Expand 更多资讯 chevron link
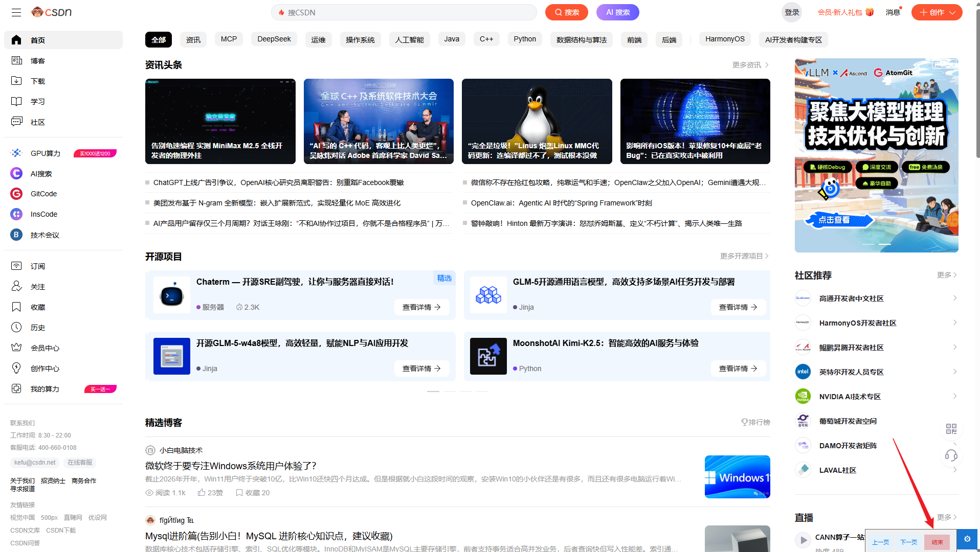980x552 pixels. pos(750,65)
